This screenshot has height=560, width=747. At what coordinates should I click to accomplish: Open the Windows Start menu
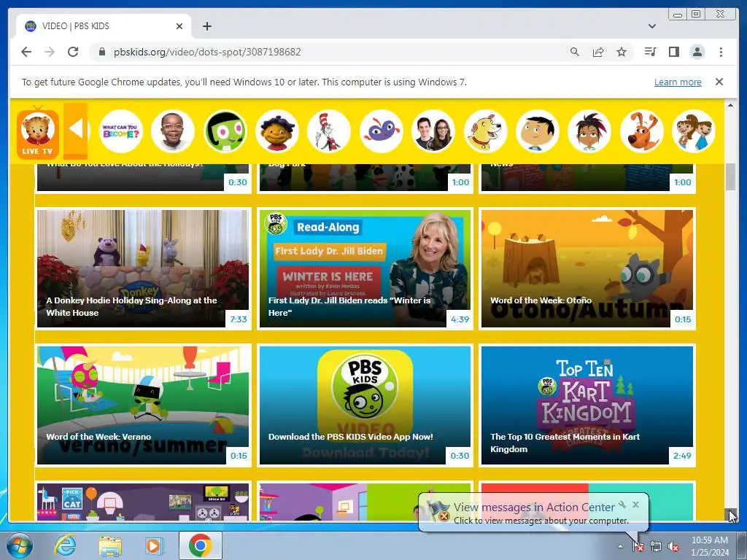20,545
